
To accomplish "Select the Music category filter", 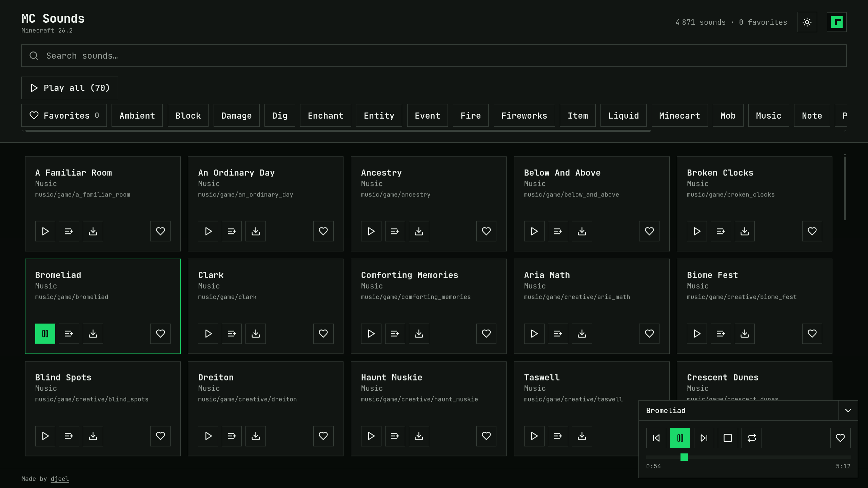I will pyautogui.click(x=769, y=116).
